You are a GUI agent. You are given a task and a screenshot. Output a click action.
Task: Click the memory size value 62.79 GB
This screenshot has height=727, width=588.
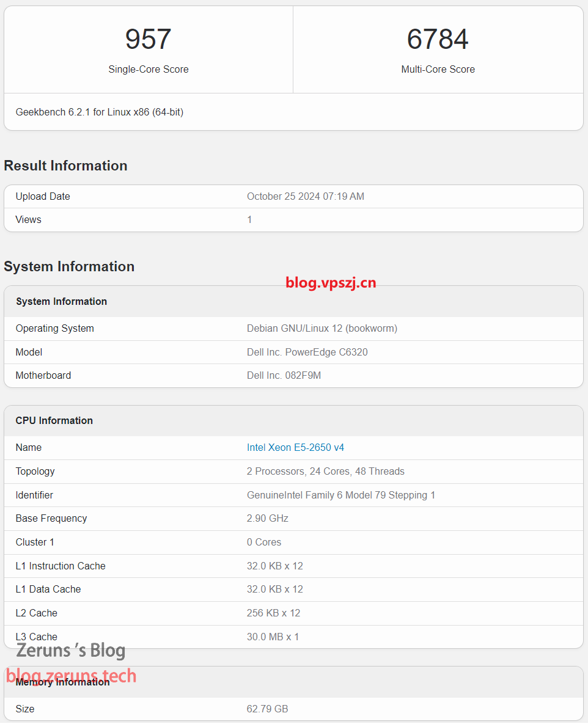click(x=267, y=709)
